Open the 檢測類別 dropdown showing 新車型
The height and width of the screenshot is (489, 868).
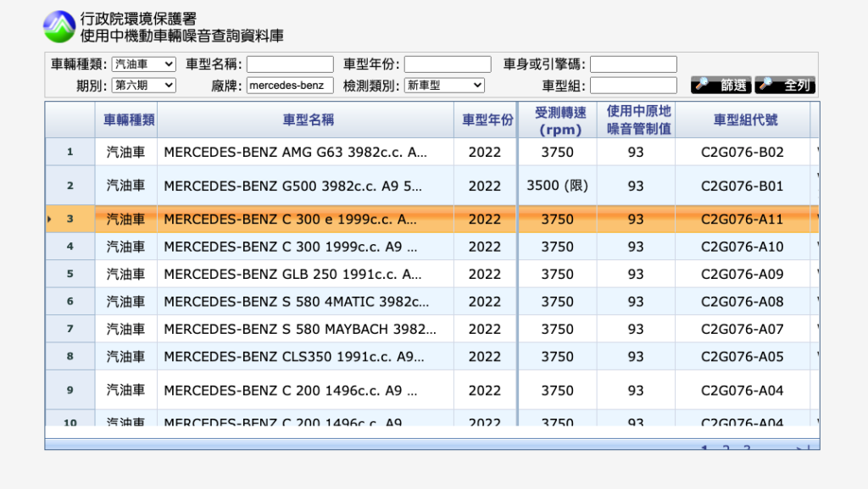[444, 86]
